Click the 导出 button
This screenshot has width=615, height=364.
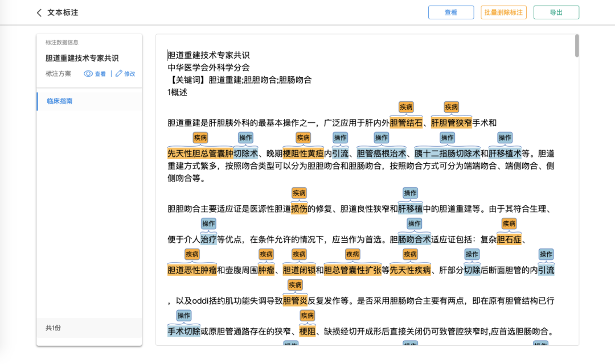point(556,13)
